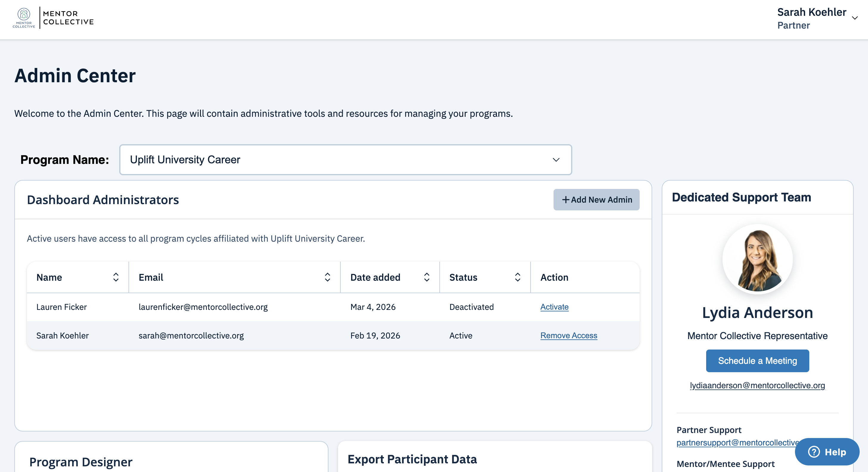
Task: Click the Active users access note
Action: tap(196, 238)
